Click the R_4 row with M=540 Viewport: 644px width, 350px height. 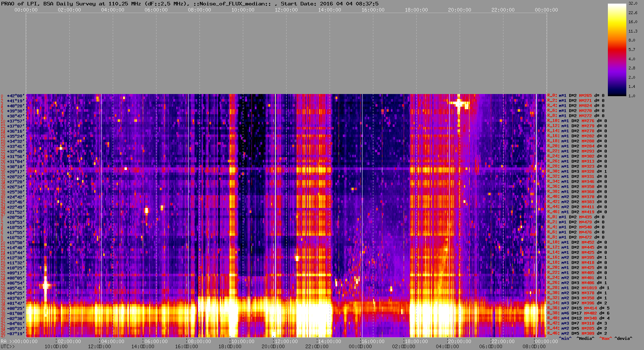(x=576, y=227)
